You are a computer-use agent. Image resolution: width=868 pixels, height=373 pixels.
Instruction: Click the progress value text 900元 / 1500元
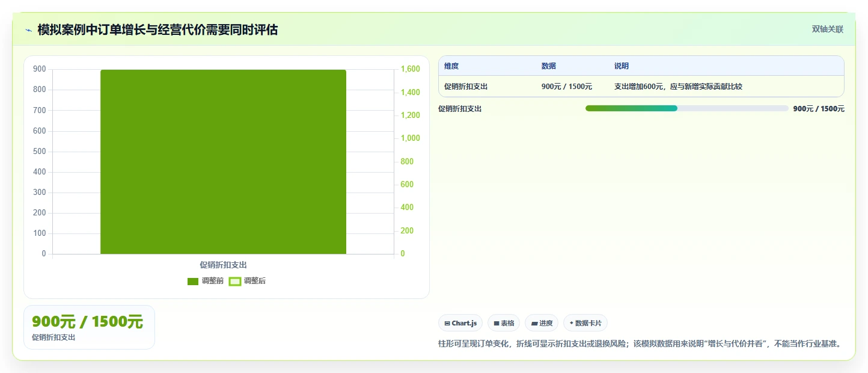click(819, 109)
